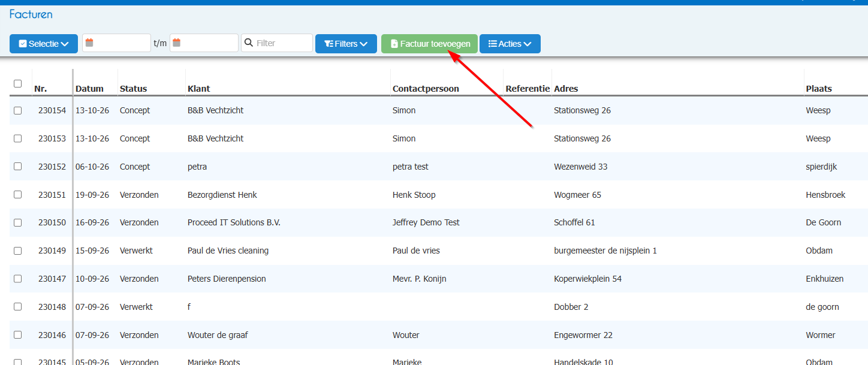The image size is (868, 365).
Task: Click customer Bezorgdienst Henk
Action: click(x=222, y=195)
